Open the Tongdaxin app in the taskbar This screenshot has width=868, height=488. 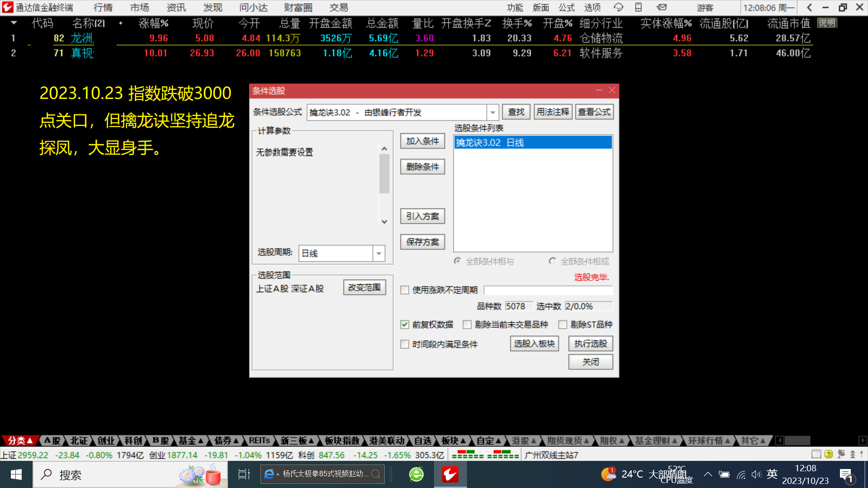click(x=450, y=474)
